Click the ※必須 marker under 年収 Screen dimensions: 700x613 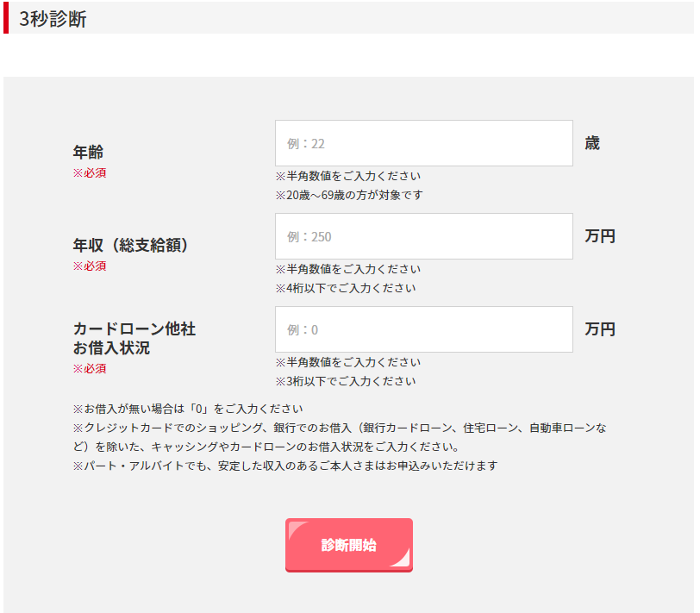click(x=90, y=266)
